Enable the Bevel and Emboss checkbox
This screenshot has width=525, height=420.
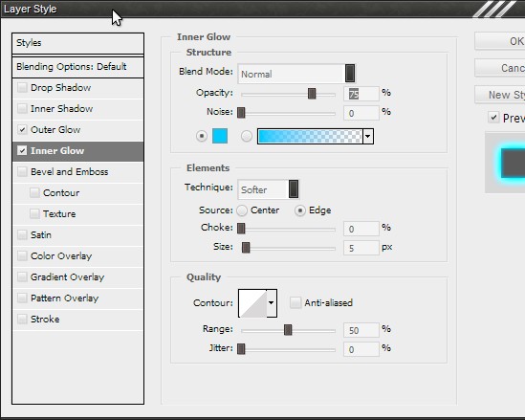click(22, 172)
